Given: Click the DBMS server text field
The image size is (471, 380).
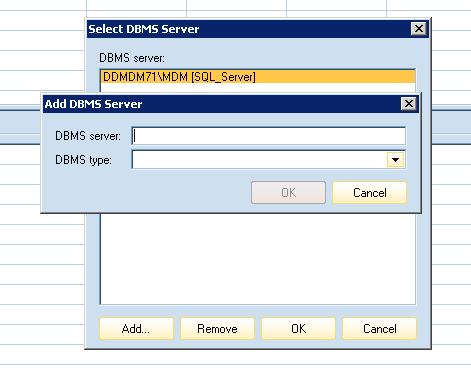Looking at the screenshot, I should (x=269, y=136).
